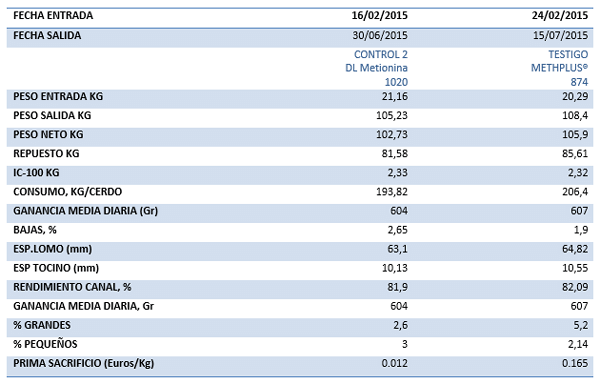Image resolution: width=600 pixels, height=384 pixels.
Task: Click the PESO ENTRADA KG label
Action: click(x=58, y=96)
